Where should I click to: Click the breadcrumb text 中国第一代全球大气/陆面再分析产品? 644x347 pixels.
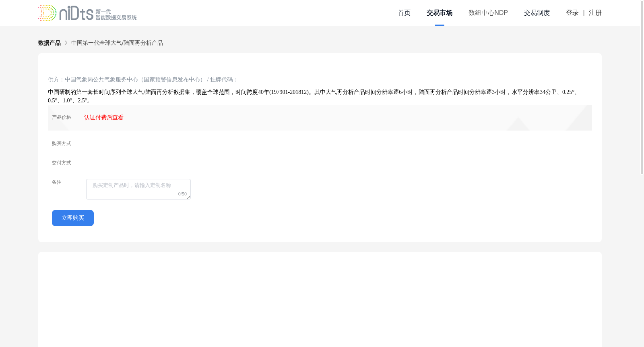coord(117,43)
